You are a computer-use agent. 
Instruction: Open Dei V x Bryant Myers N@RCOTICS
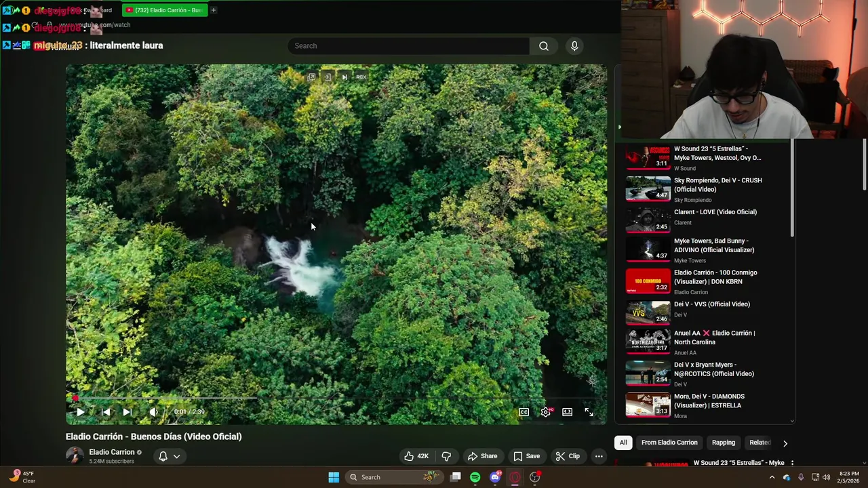713,369
